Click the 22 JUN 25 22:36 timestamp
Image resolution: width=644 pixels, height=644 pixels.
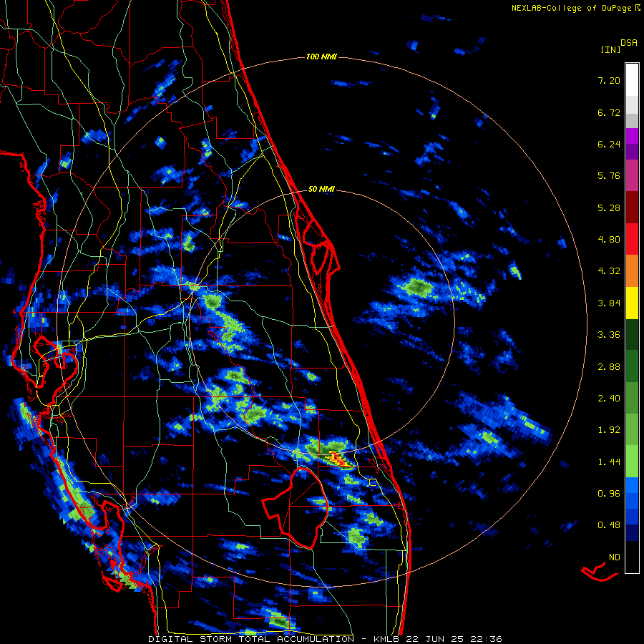click(454, 639)
